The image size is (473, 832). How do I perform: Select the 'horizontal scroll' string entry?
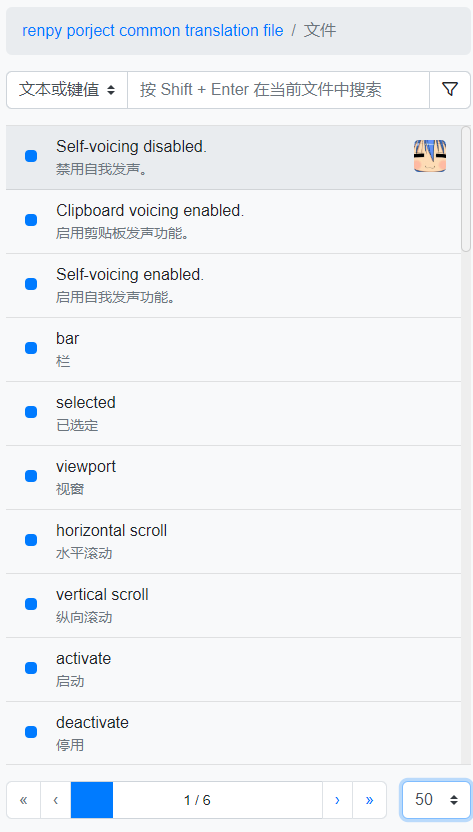coord(234,541)
